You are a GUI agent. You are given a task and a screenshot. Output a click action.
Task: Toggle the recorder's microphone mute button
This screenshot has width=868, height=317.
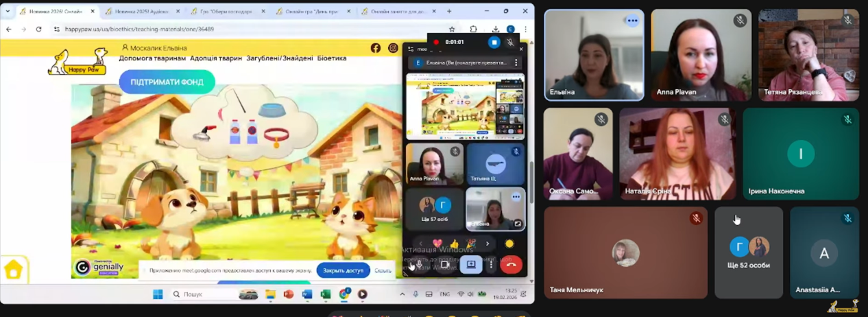[x=510, y=42]
